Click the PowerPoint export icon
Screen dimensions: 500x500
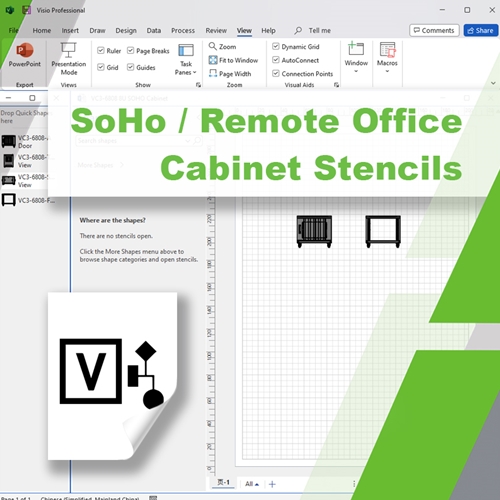point(25,55)
